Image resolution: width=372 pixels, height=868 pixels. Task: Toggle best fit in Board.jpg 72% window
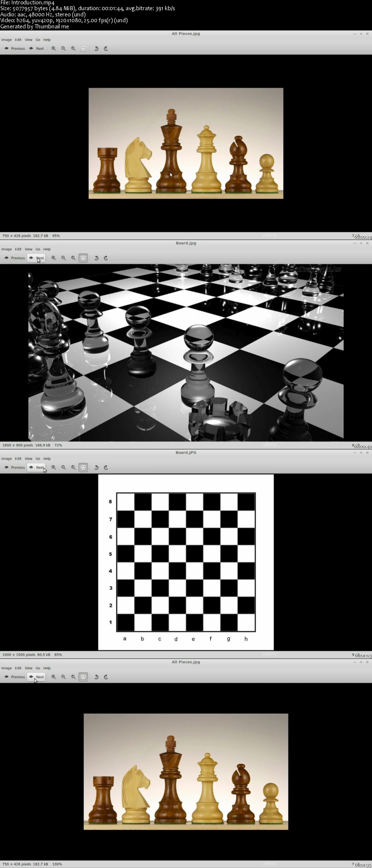[x=83, y=258]
